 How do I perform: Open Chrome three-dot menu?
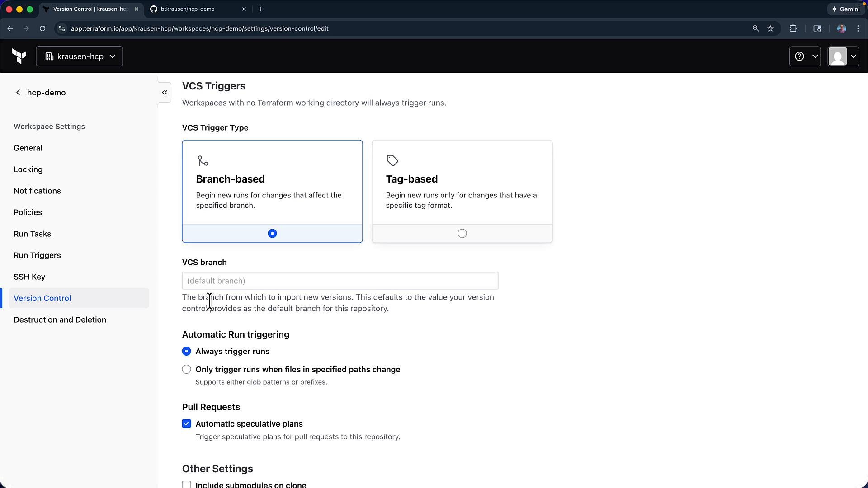[858, 28]
